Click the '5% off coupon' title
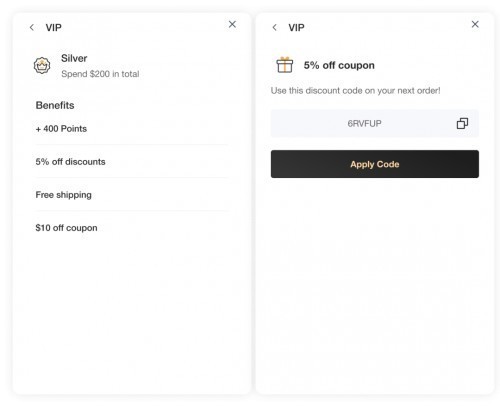Viewport: 500px width, 407px height. 339,65
